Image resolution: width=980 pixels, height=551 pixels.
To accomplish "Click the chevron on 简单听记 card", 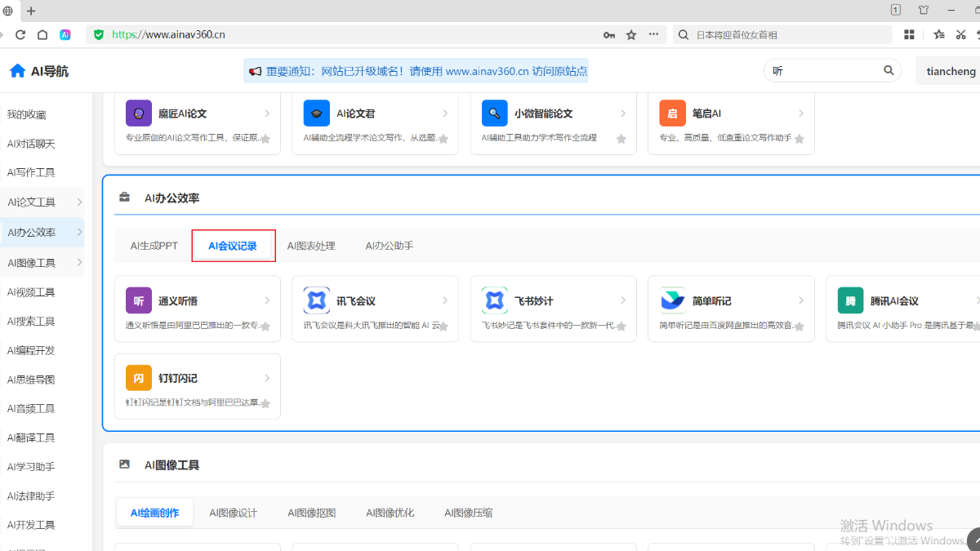I will point(801,300).
